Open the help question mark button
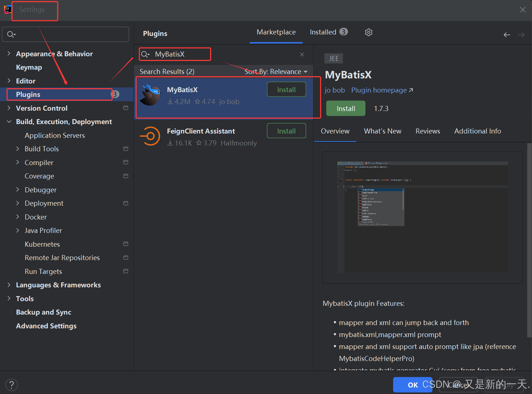This screenshot has height=394, width=532. [x=12, y=385]
